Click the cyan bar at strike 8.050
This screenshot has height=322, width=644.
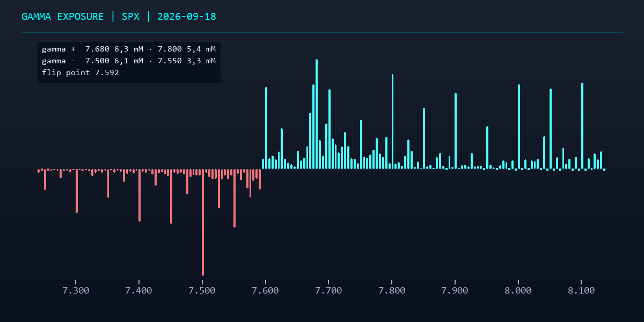pyautogui.click(x=551, y=129)
